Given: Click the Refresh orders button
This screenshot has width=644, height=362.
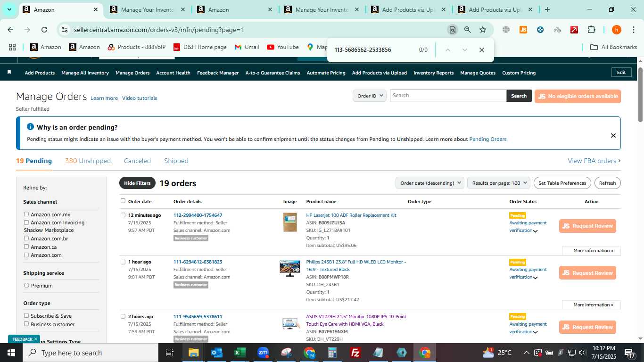Looking at the screenshot, I should tap(607, 183).
